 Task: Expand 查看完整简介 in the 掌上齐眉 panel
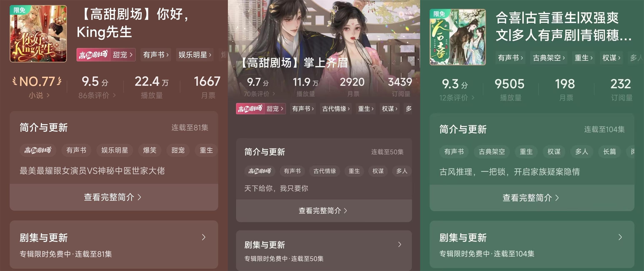324,211
